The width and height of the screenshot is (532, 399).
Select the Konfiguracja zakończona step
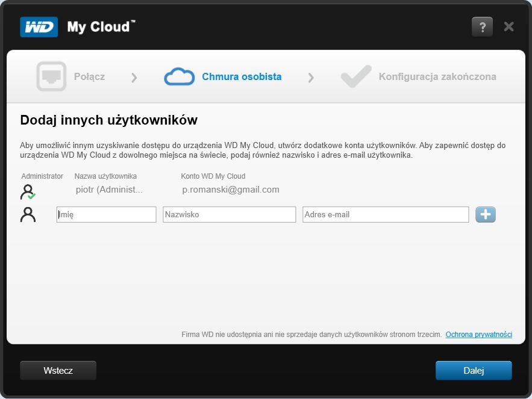click(x=437, y=76)
